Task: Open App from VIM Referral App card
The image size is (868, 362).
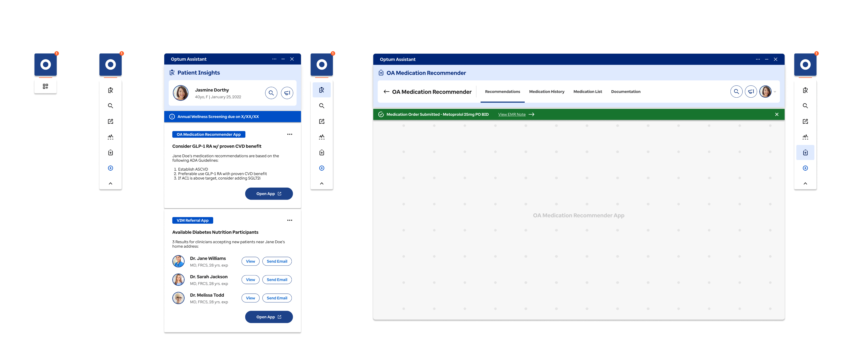Action: point(268,317)
